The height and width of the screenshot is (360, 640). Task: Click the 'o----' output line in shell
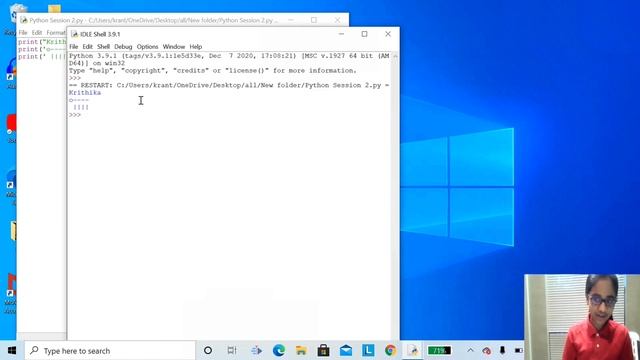tap(79, 100)
